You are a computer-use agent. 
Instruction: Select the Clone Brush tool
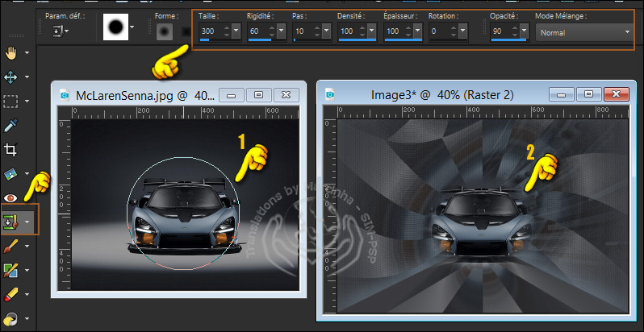(11, 222)
